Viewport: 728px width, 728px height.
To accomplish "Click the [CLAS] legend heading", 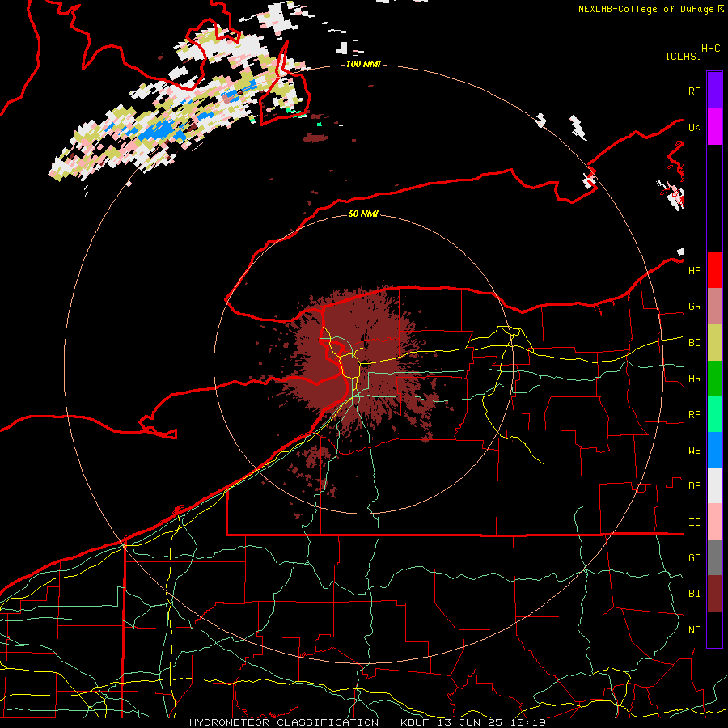I will point(683,56).
